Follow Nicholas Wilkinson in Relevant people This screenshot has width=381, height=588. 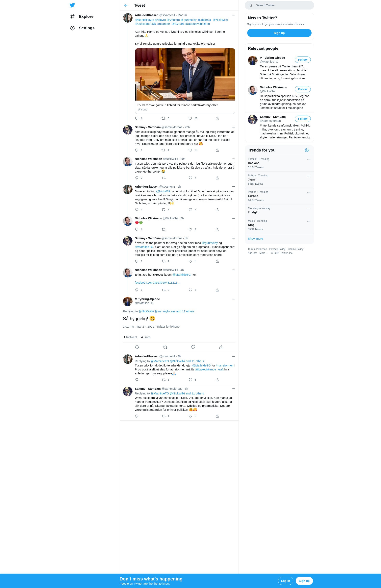303,89
